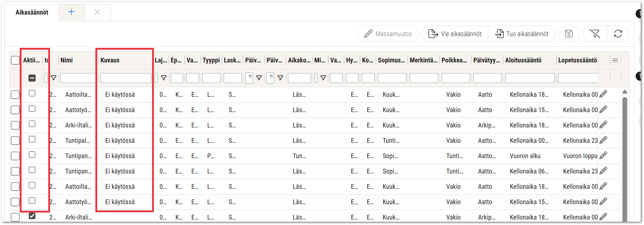Toggle the Aktiivinen filter tri-state checkbox
Image resolution: width=644 pixels, height=225 pixels.
tap(32, 78)
